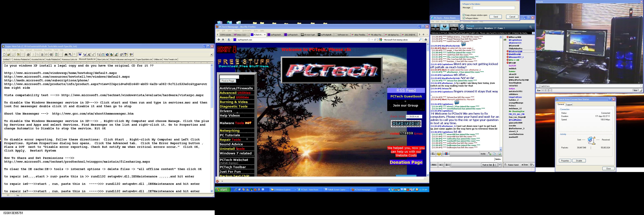
Task: Click Push to Talk button
Action: coord(489,165)
